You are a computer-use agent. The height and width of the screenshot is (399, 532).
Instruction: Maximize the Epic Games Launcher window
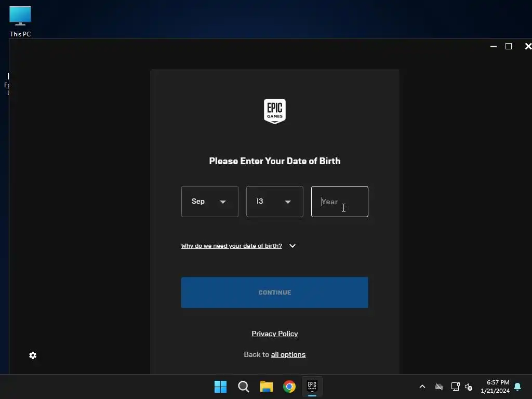(x=508, y=46)
